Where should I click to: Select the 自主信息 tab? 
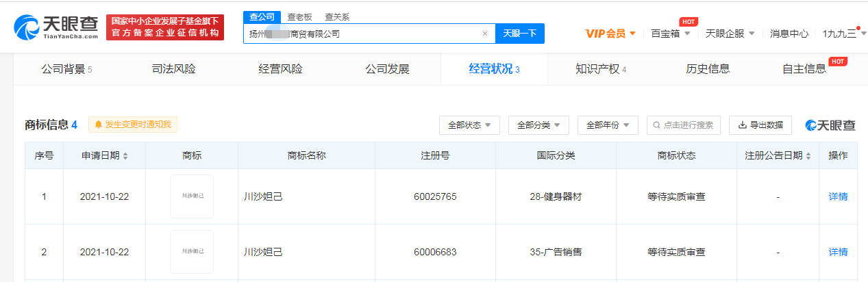[804, 69]
